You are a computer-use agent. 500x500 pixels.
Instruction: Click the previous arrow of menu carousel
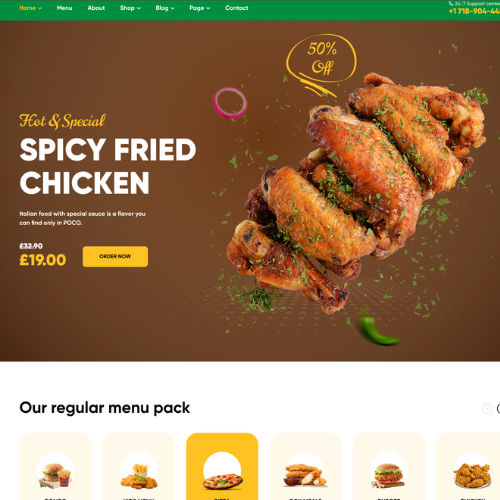[487, 408]
